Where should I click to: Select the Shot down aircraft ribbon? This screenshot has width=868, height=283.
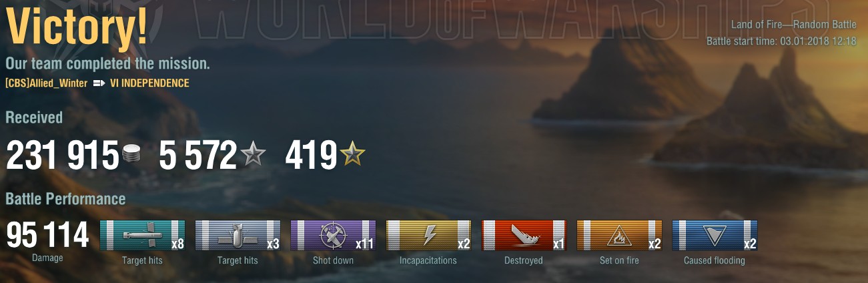click(x=333, y=236)
